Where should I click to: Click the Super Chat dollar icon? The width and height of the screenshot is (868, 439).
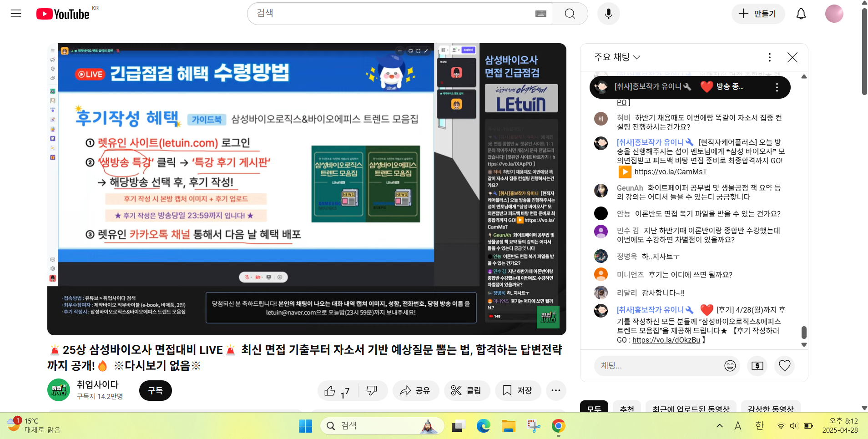coord(757,366)
